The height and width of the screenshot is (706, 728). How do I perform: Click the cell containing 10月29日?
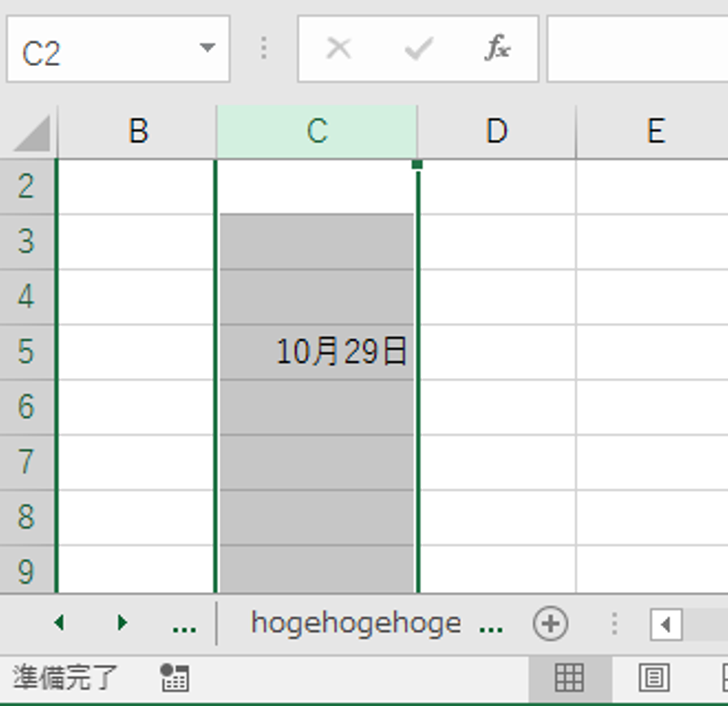(x=317, y=352)
